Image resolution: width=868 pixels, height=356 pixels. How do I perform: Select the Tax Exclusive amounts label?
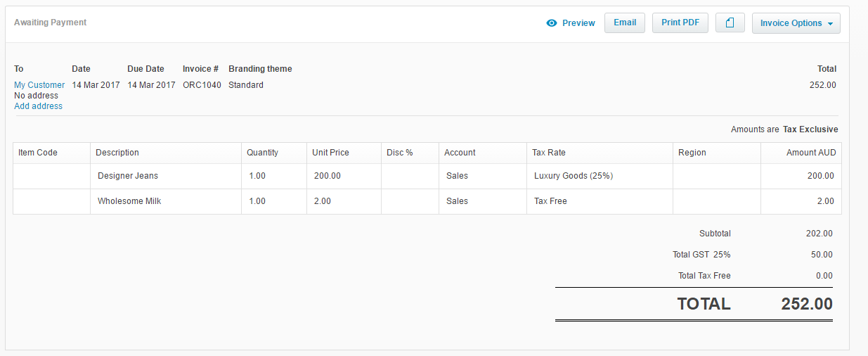pyautogui.click(x=810, y=129)
